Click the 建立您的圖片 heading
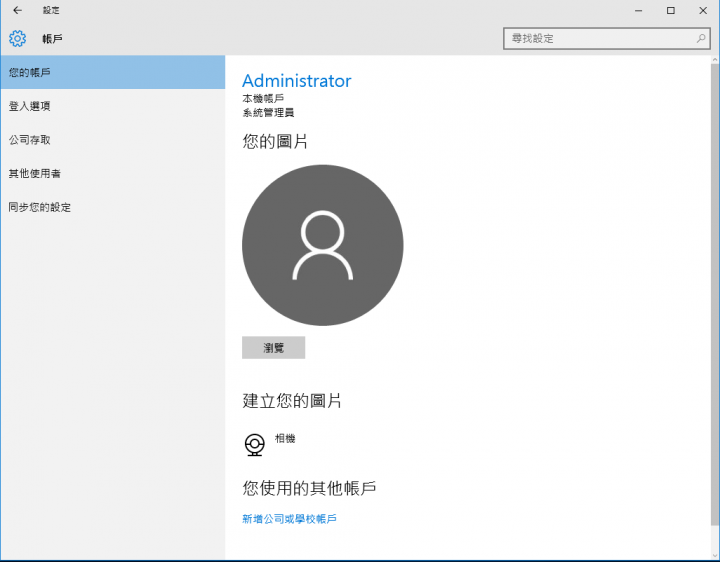 (292, 401)
